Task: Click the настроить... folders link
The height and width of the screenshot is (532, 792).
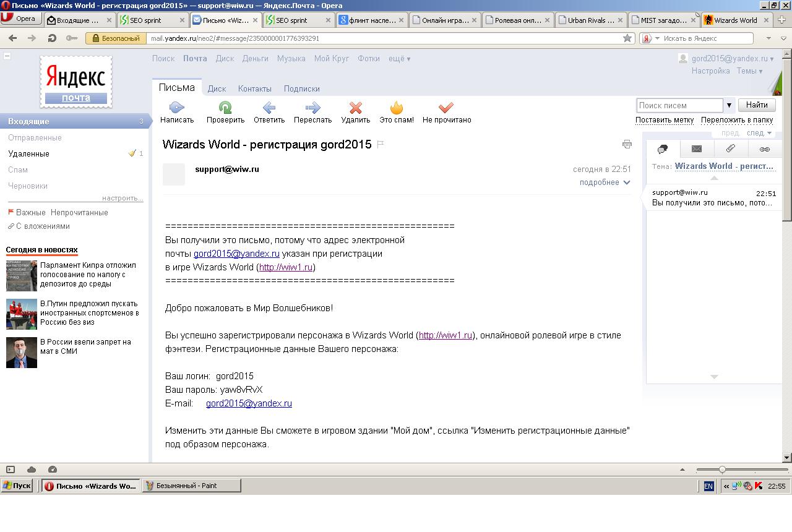Action: tap(123, 198)
